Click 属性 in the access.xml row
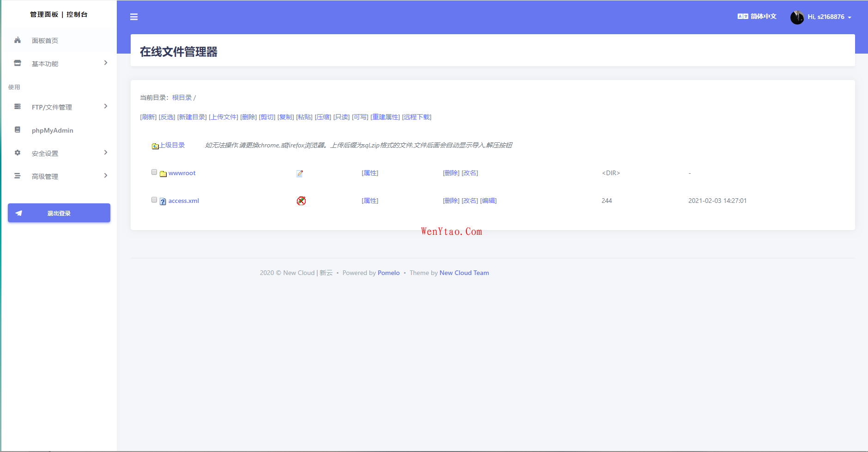 tap(370, 201)
